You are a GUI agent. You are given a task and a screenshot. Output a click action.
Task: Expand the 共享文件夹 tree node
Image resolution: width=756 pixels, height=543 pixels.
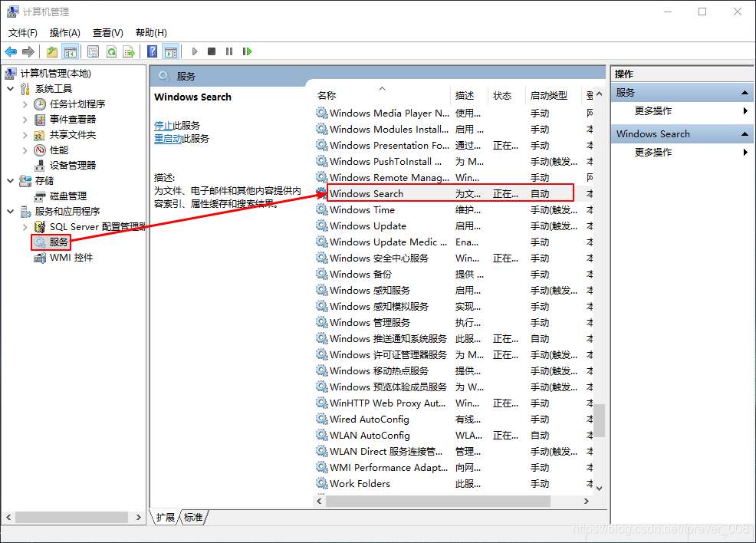click(x=25, y=135)
